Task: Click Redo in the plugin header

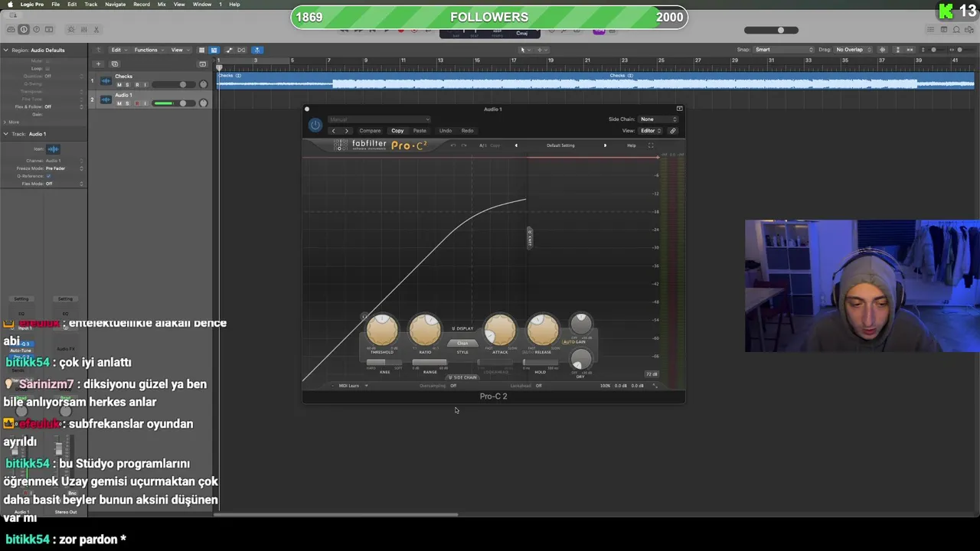Action: tap(467, 131)
